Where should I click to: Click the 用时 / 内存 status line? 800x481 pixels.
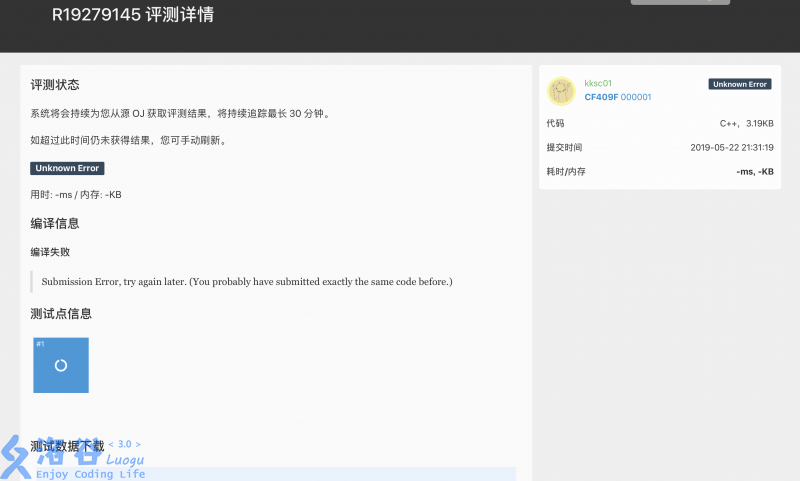[76, 194]
